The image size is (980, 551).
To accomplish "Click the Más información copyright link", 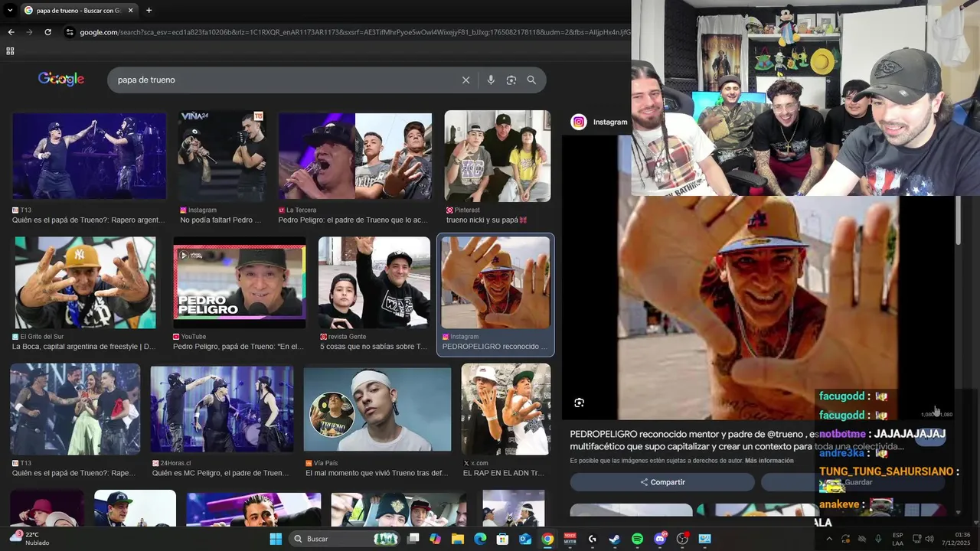I will coord(769,461).
